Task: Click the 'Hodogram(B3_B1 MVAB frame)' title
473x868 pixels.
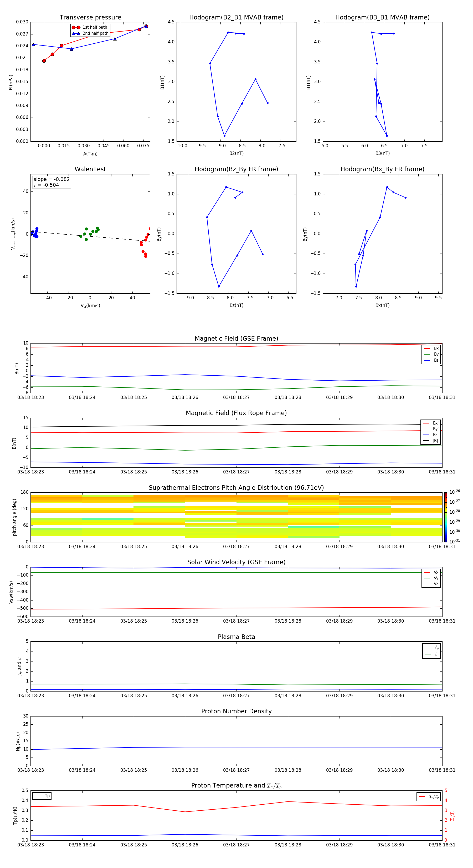Action: [x=382, y=18]
